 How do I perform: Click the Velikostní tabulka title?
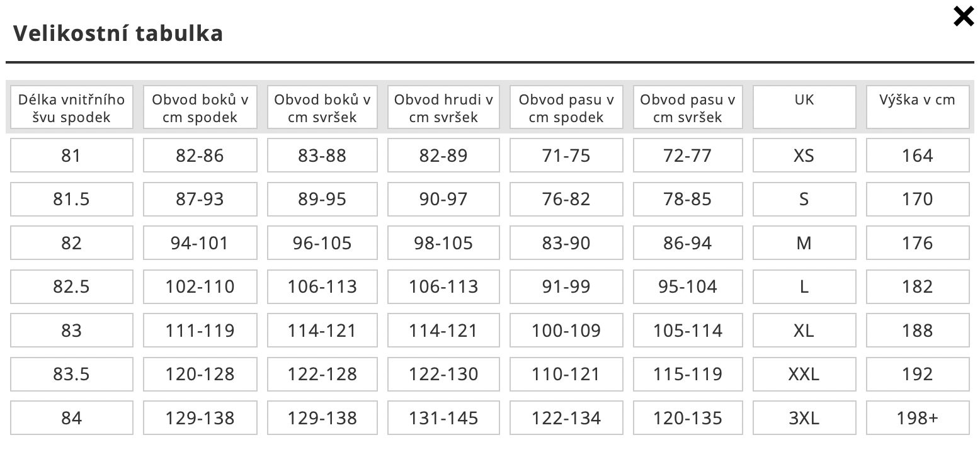click(118, 33)
